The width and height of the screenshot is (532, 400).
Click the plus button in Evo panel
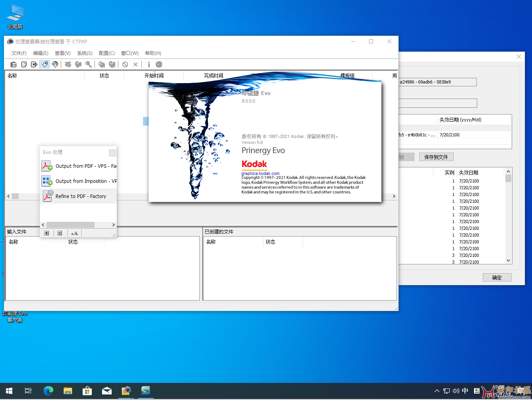coord(46,233)
